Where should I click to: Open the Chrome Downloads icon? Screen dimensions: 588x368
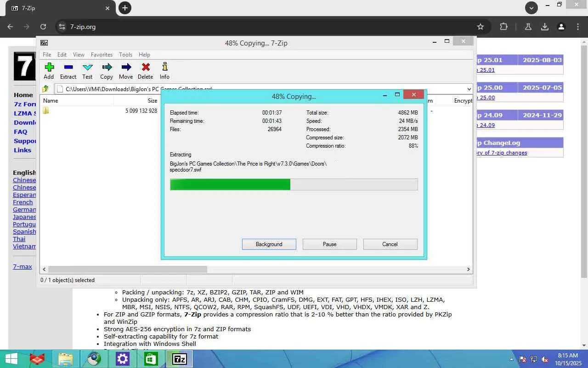545,27
